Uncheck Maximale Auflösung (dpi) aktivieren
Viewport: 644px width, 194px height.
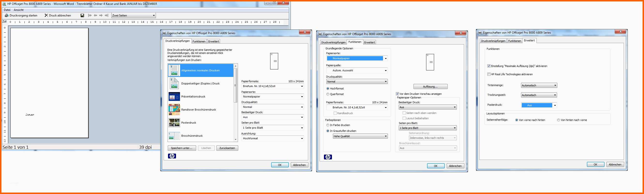pos(489,66)
